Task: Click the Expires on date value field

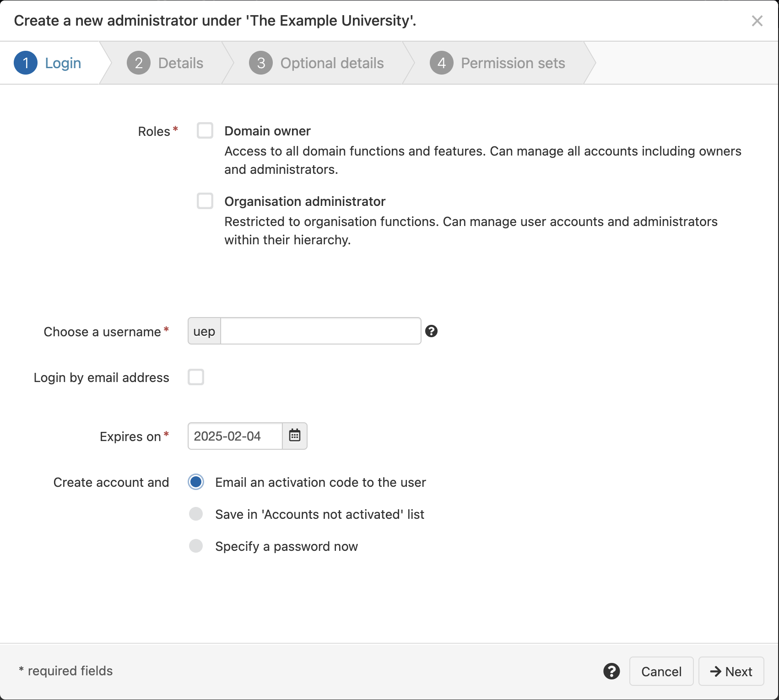Action: pyautogui.click(x=235, y=436)
